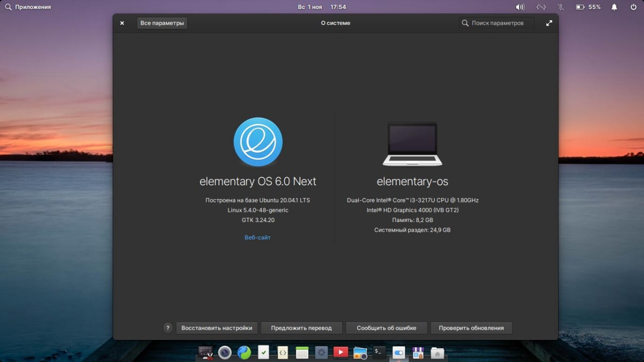Click the elementary-os hostname text

[413, 181]
